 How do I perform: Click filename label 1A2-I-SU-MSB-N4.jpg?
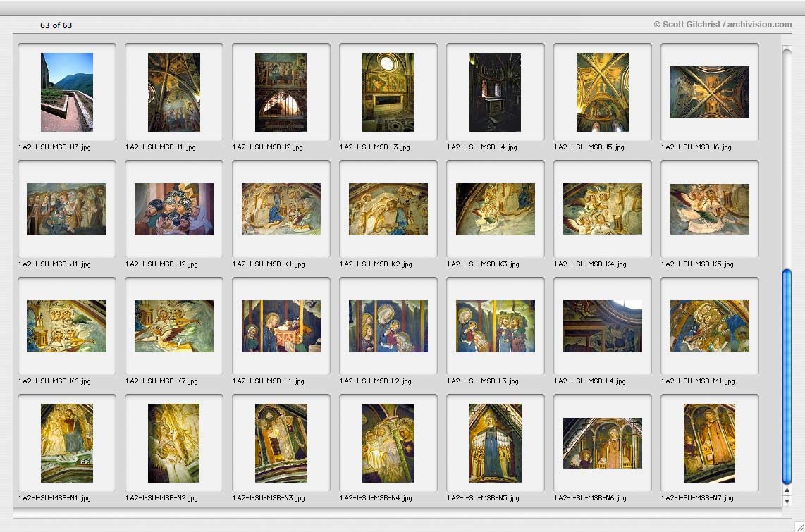(x=376, y=497)
